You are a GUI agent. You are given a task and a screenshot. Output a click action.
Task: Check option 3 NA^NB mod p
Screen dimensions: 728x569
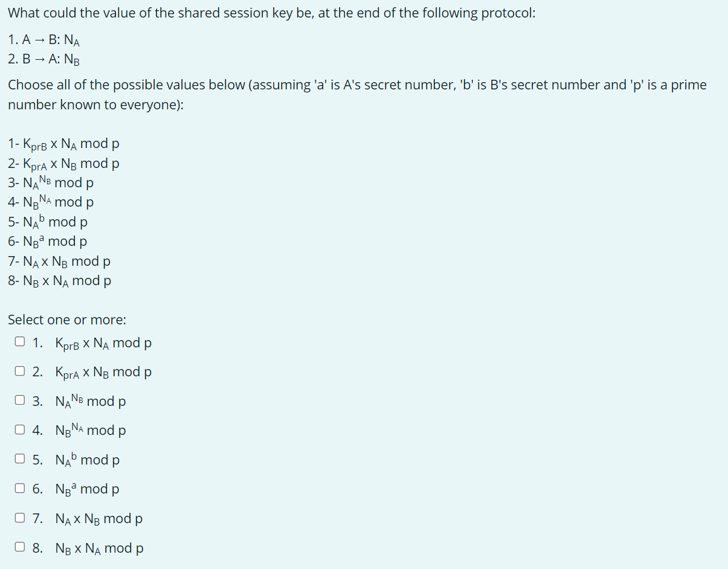click(19, 399)
